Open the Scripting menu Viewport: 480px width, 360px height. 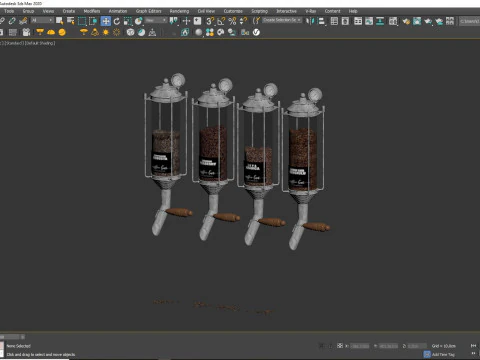click(x=259, y=11)
